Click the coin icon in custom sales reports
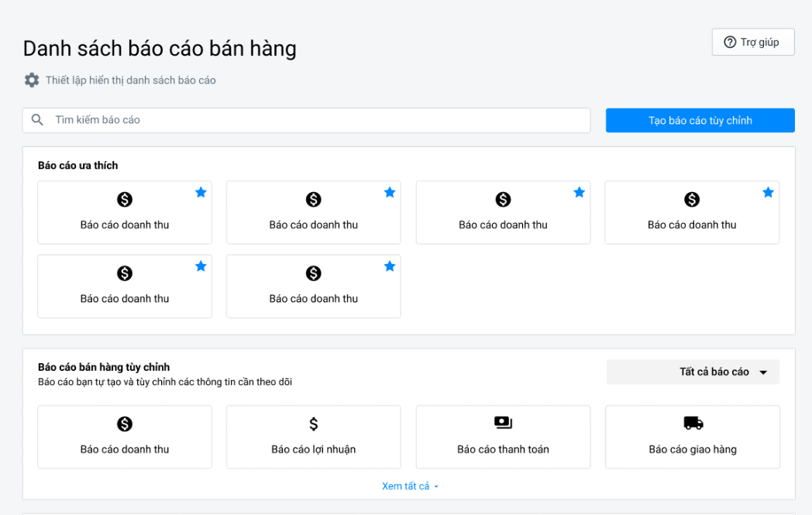 coord(125,424)
